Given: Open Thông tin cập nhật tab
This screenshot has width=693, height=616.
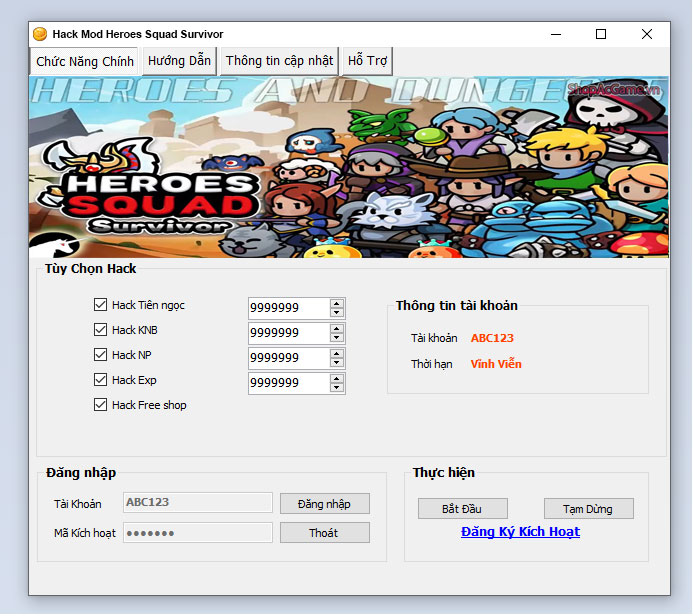Looking at the screenshot, I should coord(279,61).
